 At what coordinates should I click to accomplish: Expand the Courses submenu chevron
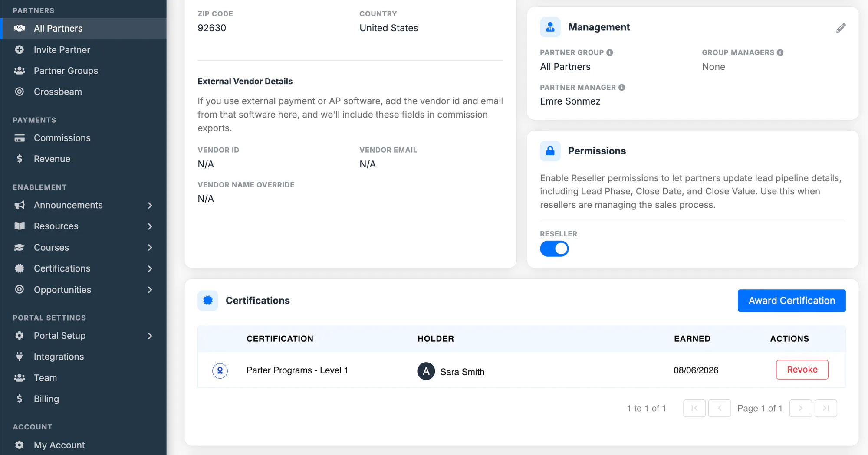click(150, 247)
